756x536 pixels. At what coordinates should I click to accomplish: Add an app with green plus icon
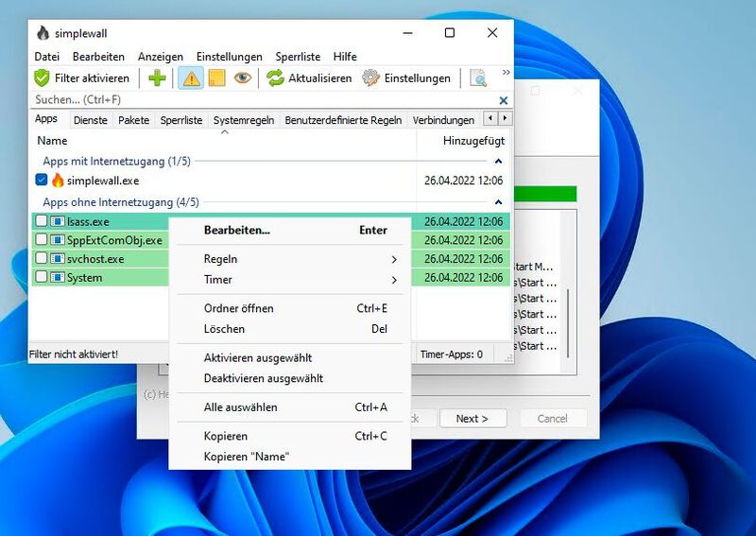157,78
